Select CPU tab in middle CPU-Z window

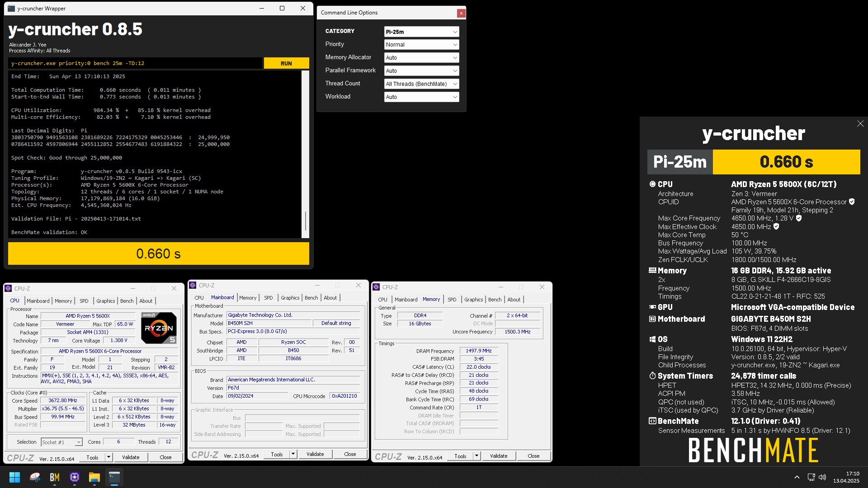[x=199, y=298]
